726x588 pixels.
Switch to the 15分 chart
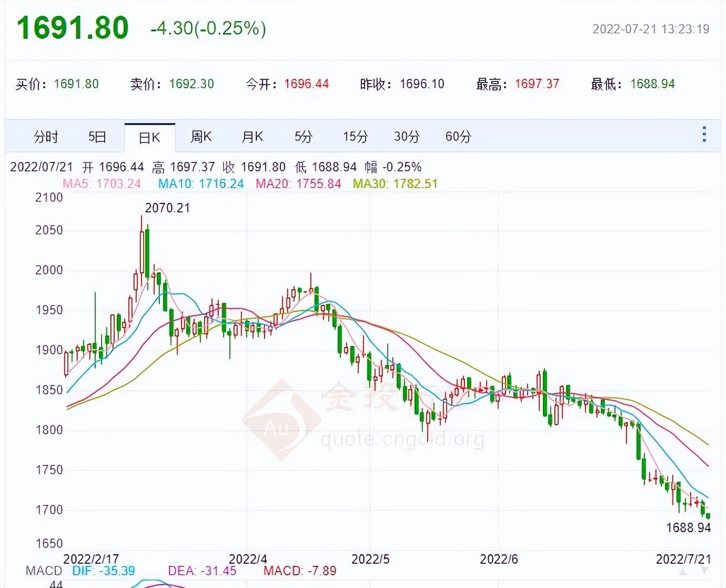[x=354, y=136]
